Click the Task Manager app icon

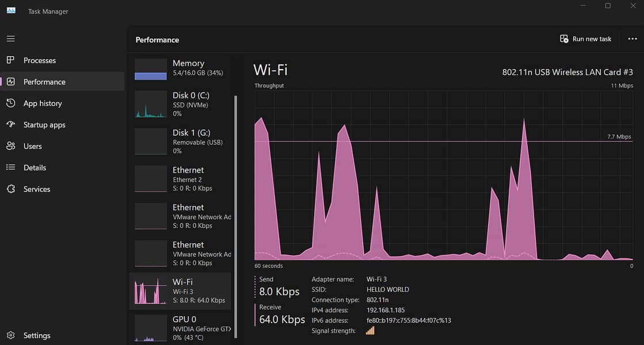pos(11,11)
